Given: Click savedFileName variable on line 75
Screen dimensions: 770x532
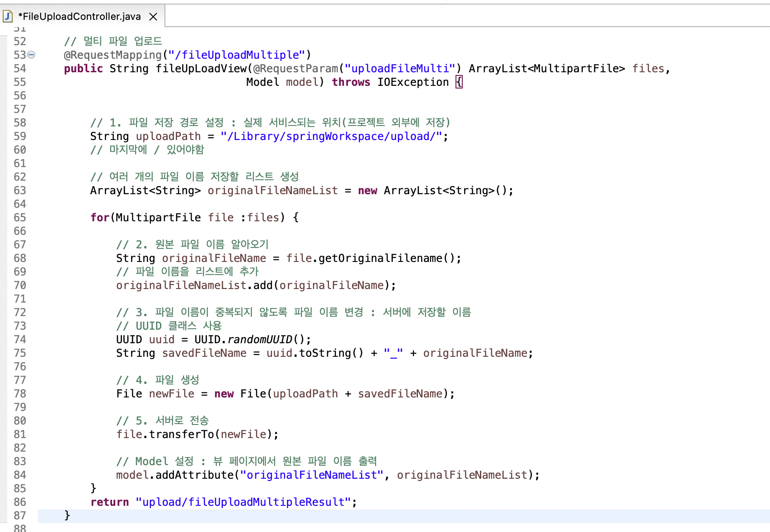Looking at the screenshot, I should (x=204, y=353).
